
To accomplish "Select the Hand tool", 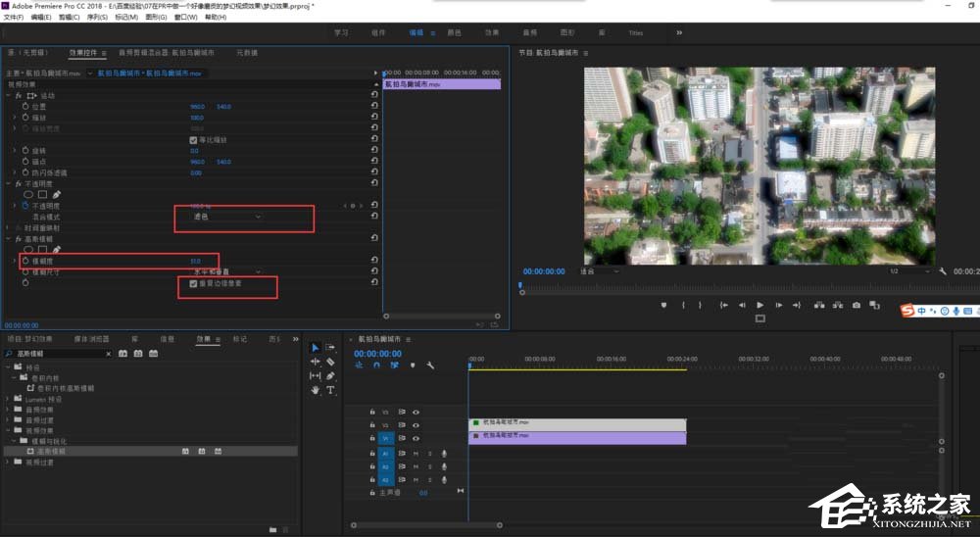I will [316, 390].
